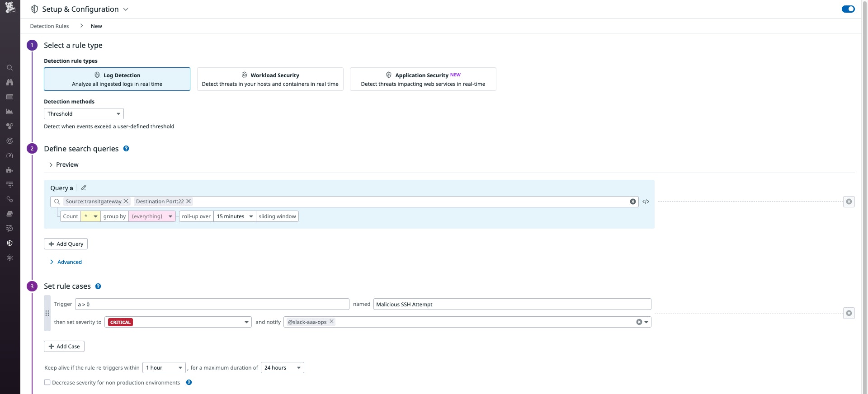Open the Security shield icon in sidebar
The width and height of the screenshot is (868, 394).
click(x=9, y=243)
